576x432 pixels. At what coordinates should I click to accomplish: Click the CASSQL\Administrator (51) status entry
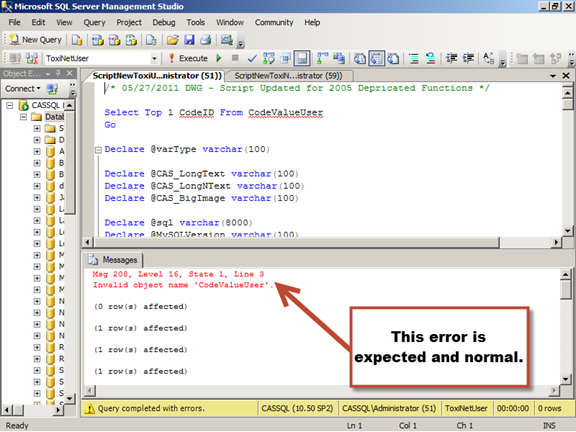coord(389,408)
